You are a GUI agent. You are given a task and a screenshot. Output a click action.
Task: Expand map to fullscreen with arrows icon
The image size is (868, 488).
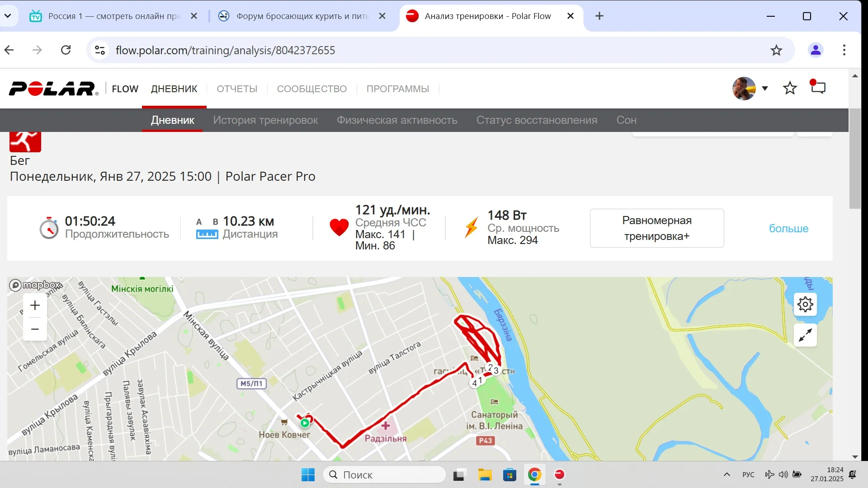coord(805,335)
